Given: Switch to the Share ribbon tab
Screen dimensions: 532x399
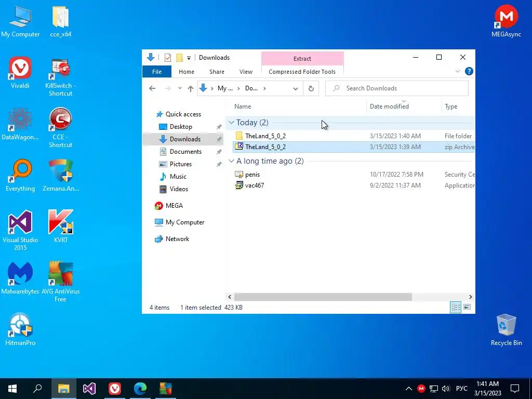Looking at the screenshot, I should pyautogui.click(x=217, y=72).
